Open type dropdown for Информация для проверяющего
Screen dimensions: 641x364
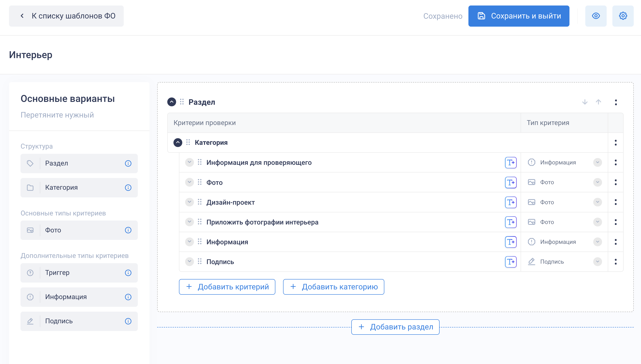tap(597, 162)
